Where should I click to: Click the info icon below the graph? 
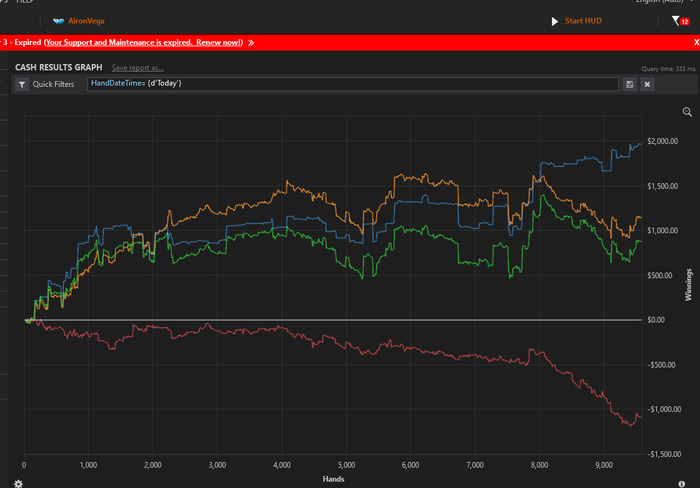pyautogui.click(x=681, y=482)
